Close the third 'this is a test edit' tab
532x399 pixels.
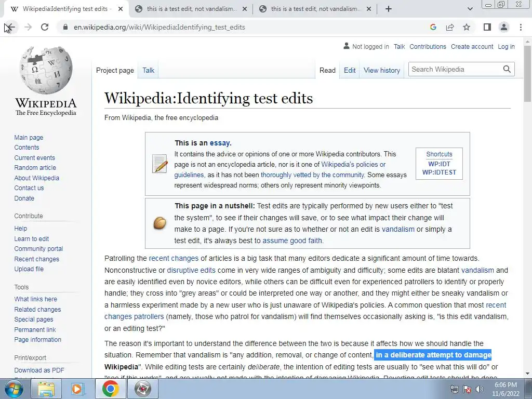(369, 9)
